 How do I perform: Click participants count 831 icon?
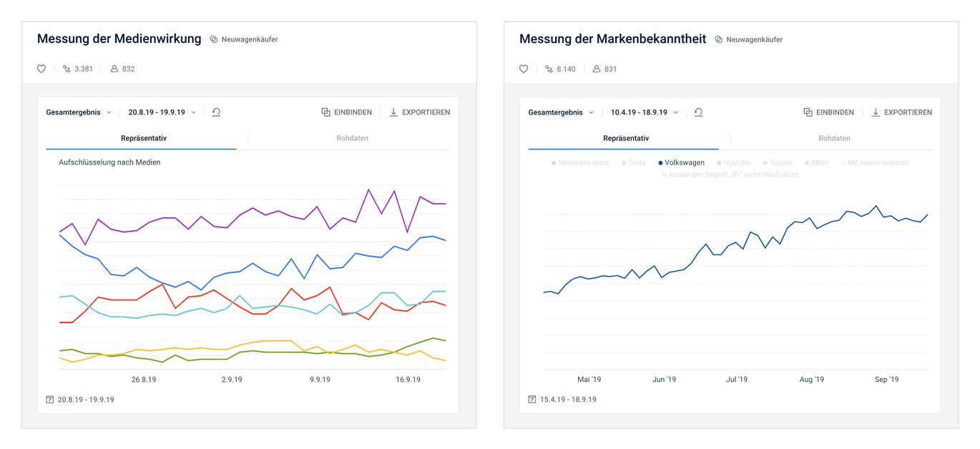point(597,69)
